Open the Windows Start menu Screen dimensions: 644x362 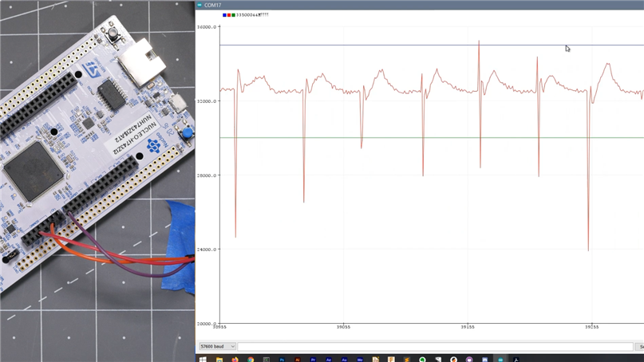[203, 359]
